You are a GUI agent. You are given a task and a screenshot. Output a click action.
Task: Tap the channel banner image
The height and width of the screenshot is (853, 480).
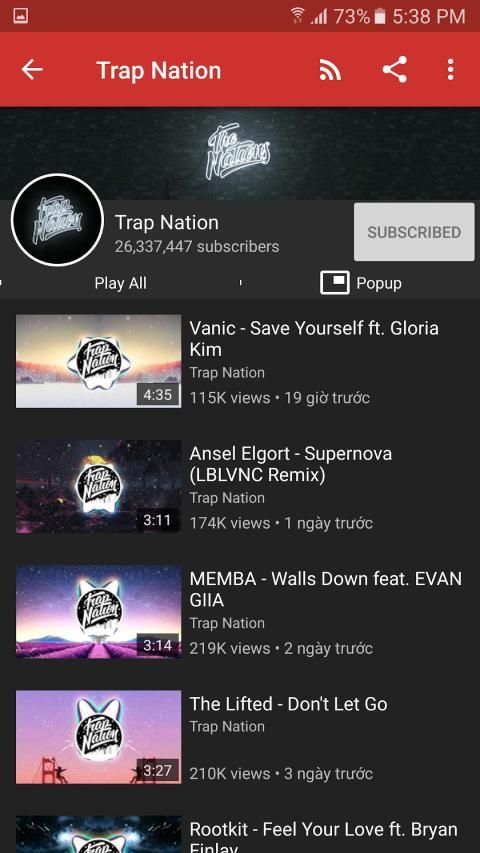[240, 153]
